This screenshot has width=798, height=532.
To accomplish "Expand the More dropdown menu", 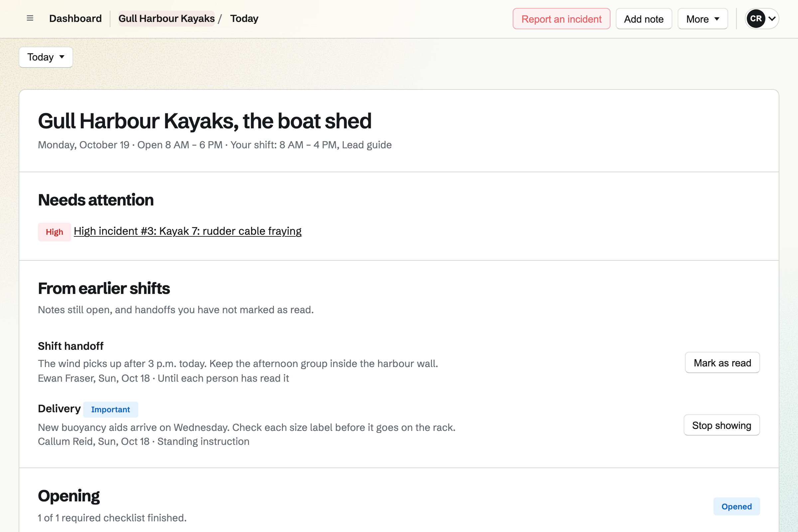I will (702, 19).
